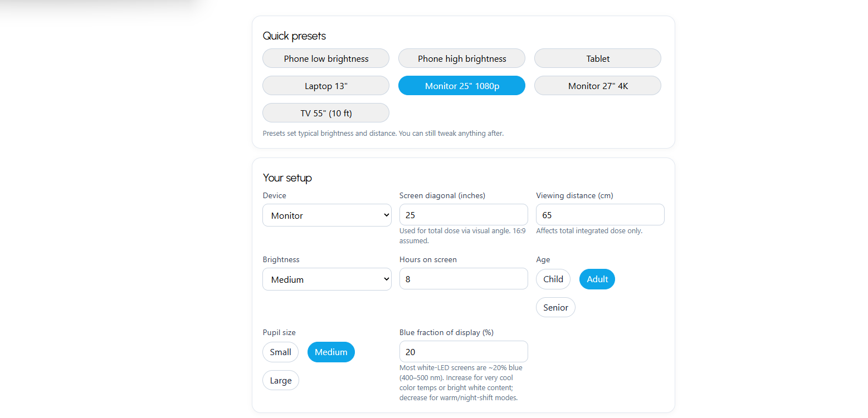Click the Device dropdown arrow
Image resolution: width=868 pixels, height=418 pixels.
387,215
